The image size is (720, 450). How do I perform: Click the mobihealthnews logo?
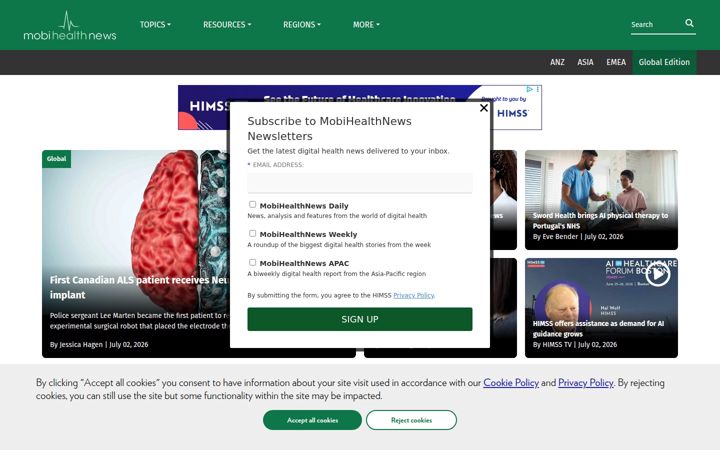click(70, 26)
